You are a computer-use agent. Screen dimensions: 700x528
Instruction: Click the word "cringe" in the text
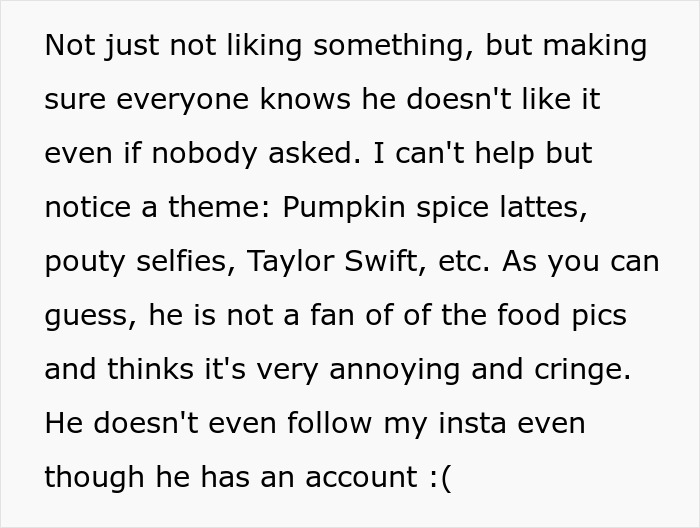pyautogui.click(x=583, y=370)
